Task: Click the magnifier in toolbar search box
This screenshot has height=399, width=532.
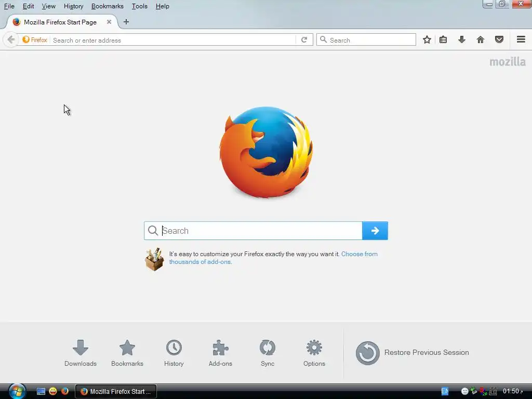Action: point(323,39)
